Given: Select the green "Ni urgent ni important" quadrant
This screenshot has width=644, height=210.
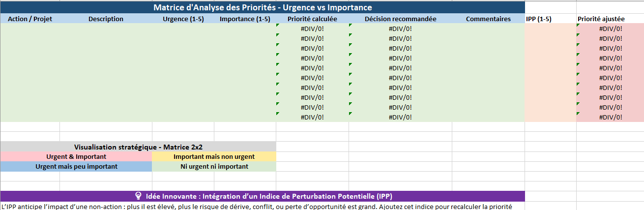Looking at the screenshot, I should click(x=214, y=167).
